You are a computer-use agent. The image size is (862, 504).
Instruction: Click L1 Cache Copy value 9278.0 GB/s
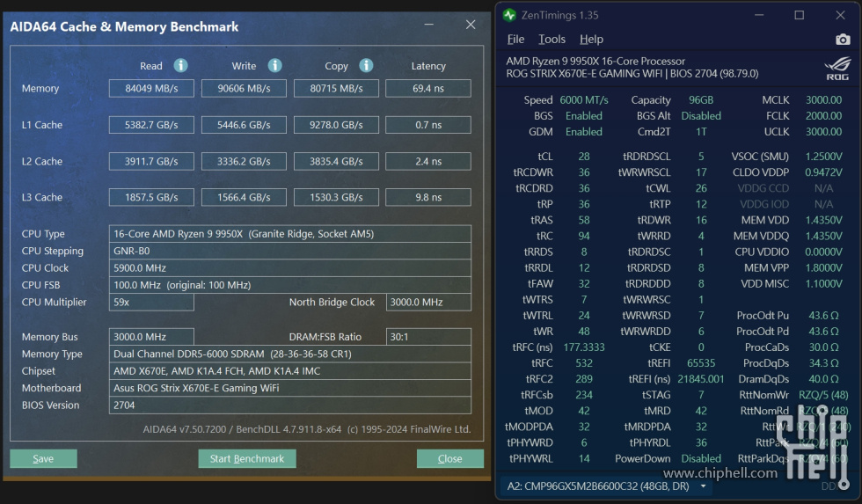336,125
